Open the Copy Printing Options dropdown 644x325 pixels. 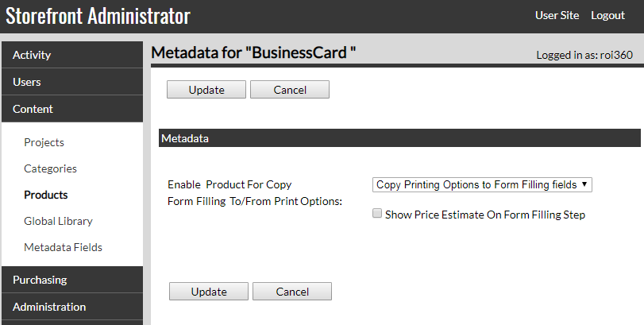click(x=483, y=184)
